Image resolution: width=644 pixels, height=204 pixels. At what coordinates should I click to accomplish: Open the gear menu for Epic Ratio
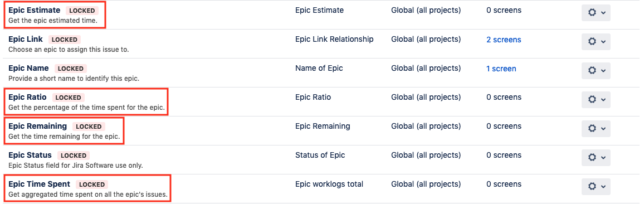[596, 100]
